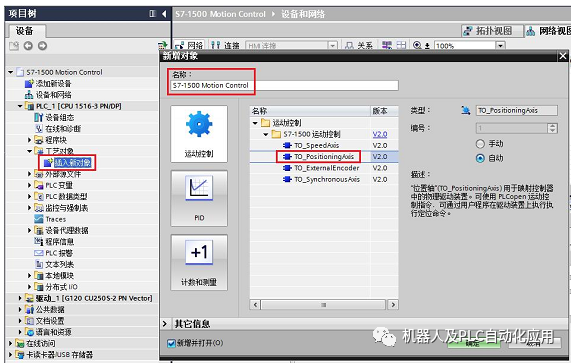Click the 编号 number stepper arrows
The width and height of the screenshot is (573, 363).
(553, 128)
